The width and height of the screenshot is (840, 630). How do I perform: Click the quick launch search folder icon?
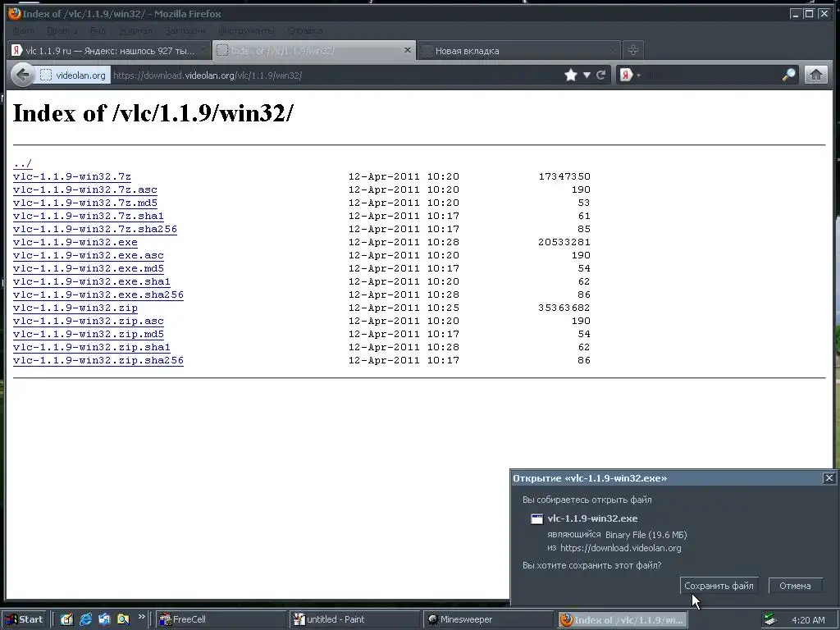coord(123,619)
